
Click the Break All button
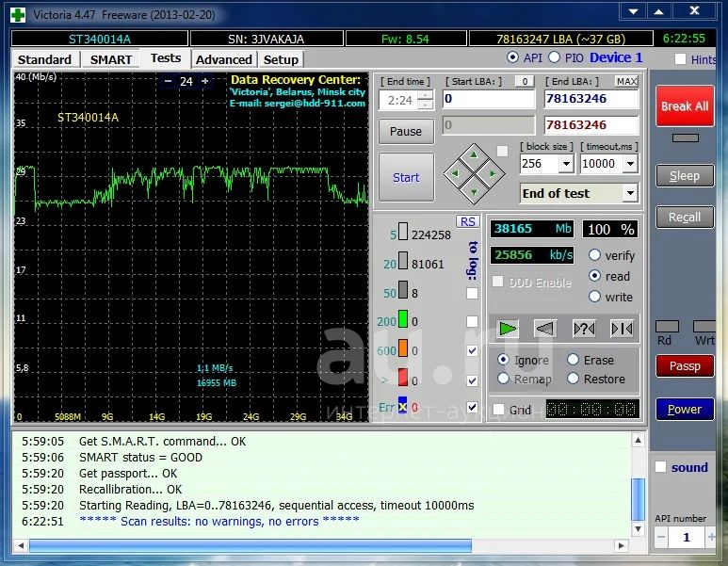coord(685,106)
